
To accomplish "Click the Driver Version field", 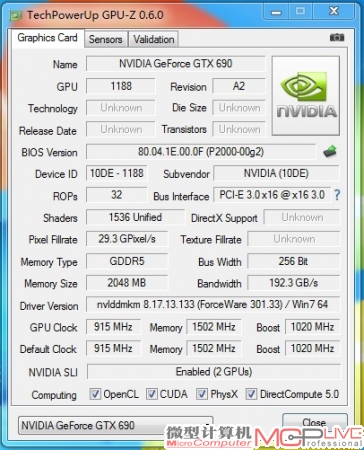I will pos(213,304).
